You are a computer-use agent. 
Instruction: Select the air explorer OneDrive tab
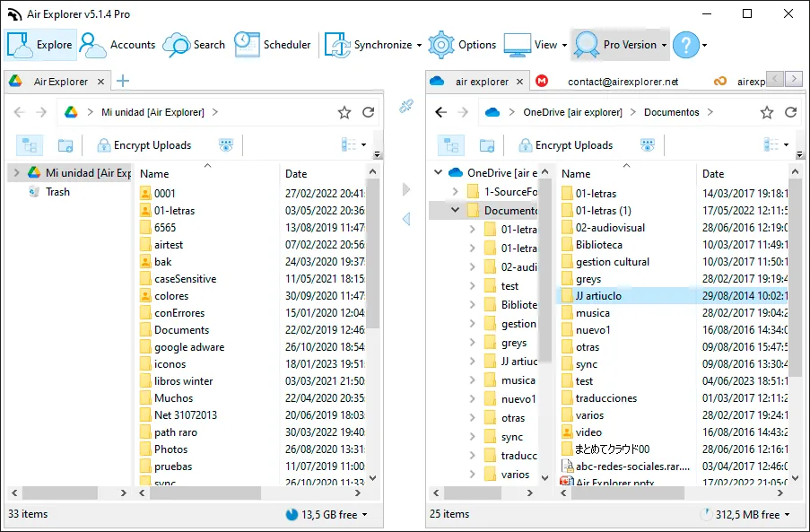[x=478, y=81]
